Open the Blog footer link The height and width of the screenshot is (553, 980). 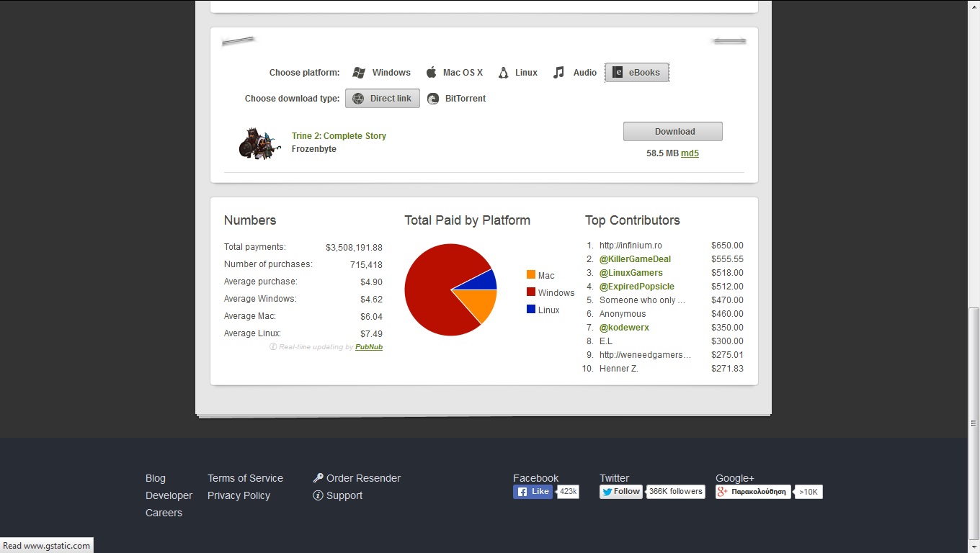[156, 478]
